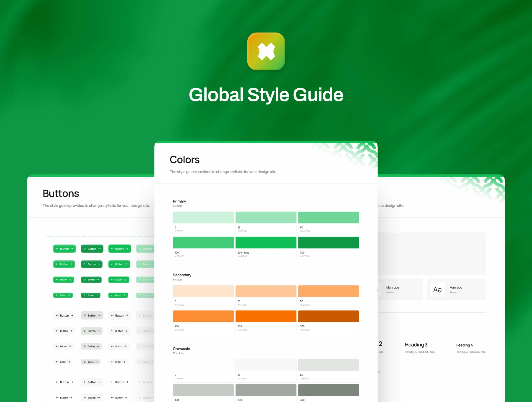The height and width of the screenshot is (402, 532).
Task: Pick the Primary 300 dark green swatch
Action: tap(329, 242)
